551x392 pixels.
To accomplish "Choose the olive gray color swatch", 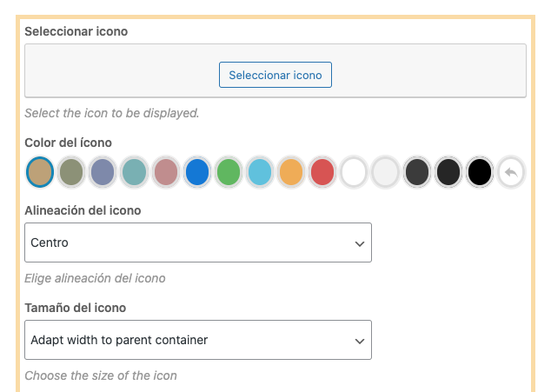I will 71,172.
